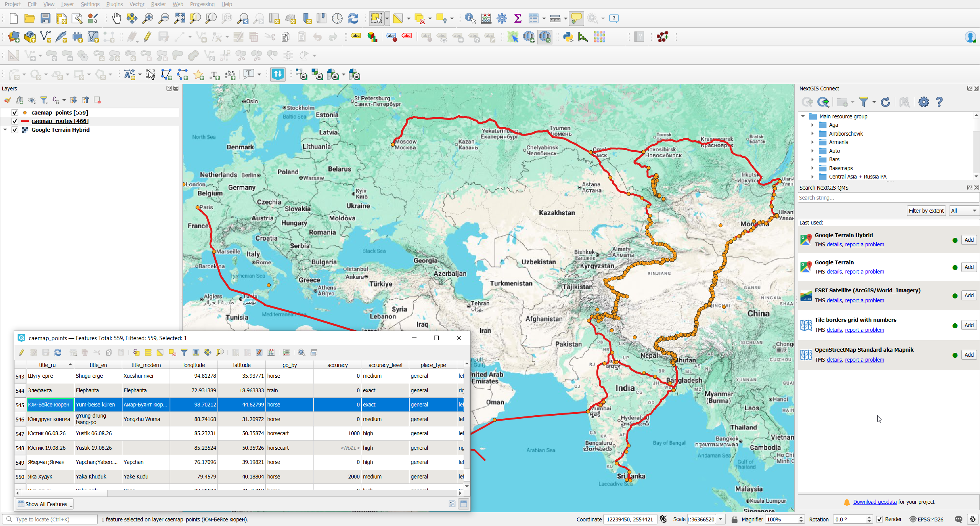Image resolution: width=980 pixels, height=526 pixels.
Task: Open the Show All Features filter dropdown
Action: (45, 504)
